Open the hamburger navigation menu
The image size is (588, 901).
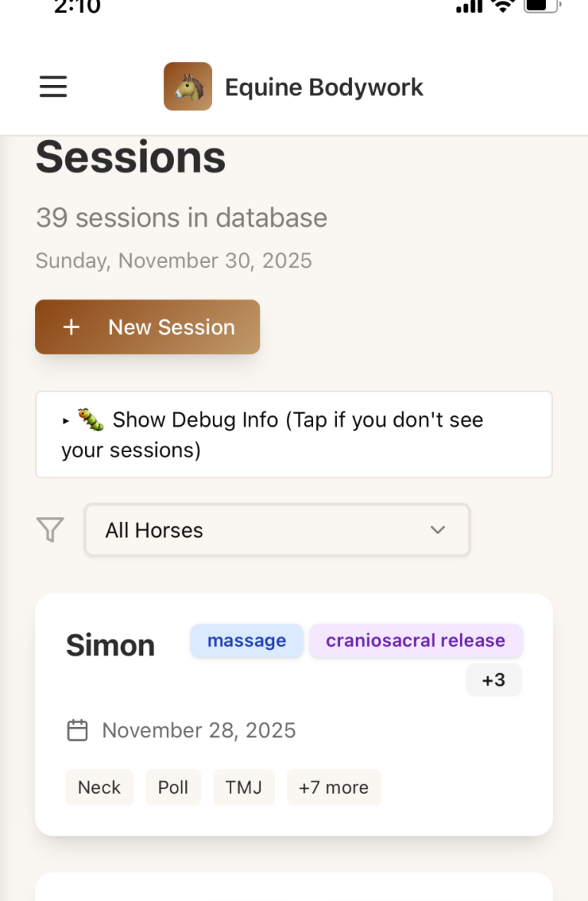[54, 87]
